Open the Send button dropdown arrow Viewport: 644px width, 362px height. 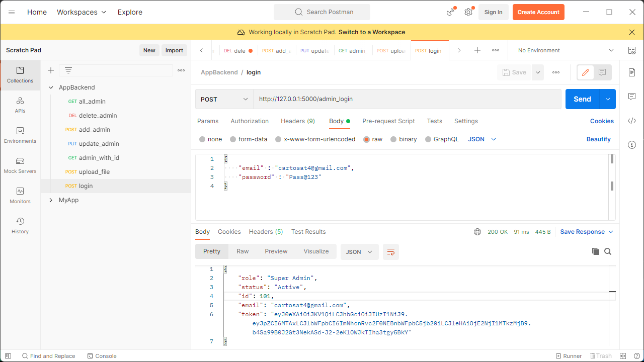coord(608,99)
